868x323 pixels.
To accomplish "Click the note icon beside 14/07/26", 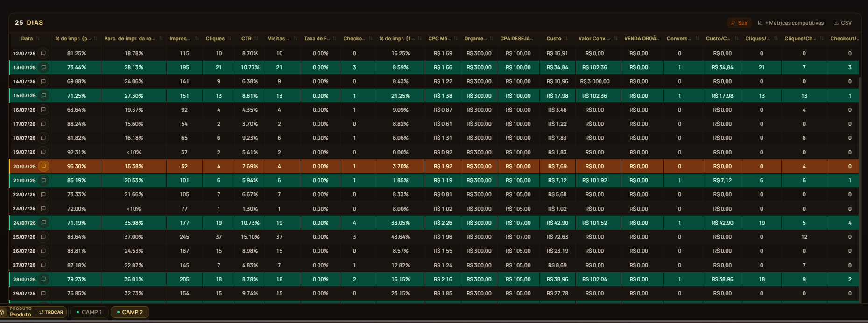I will 43,81.
